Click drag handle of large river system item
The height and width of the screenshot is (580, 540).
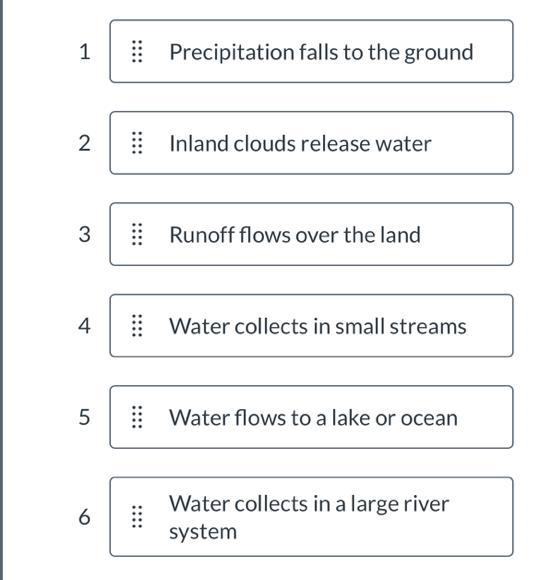(x=137, y=516)
